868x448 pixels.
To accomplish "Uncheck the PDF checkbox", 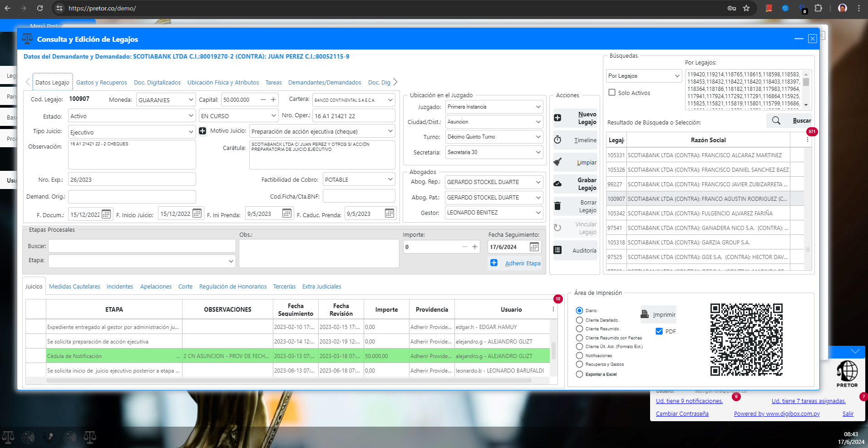I will click(x=659, y=331).
